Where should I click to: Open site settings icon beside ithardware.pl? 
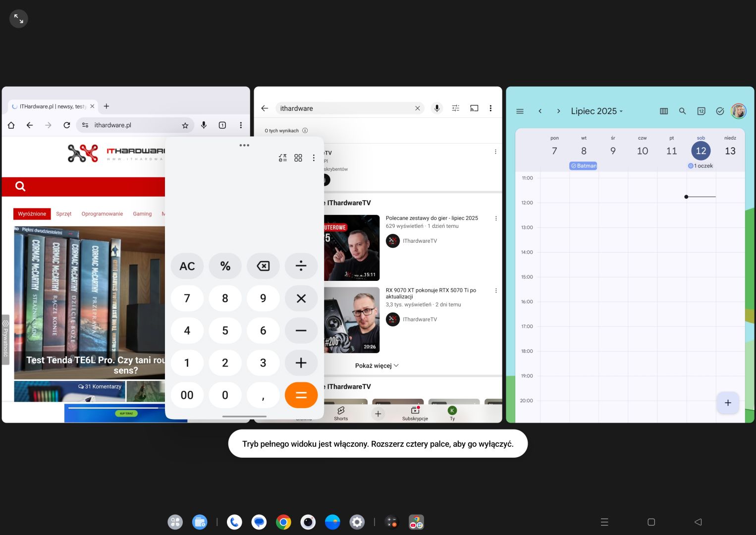tap(85, 125)
